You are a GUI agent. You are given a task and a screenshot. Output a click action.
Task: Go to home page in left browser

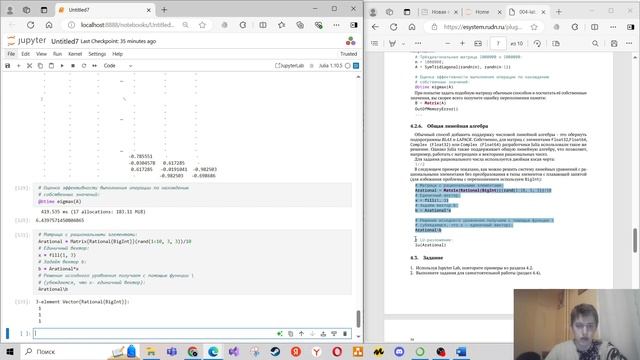click(x=49, y=25)
